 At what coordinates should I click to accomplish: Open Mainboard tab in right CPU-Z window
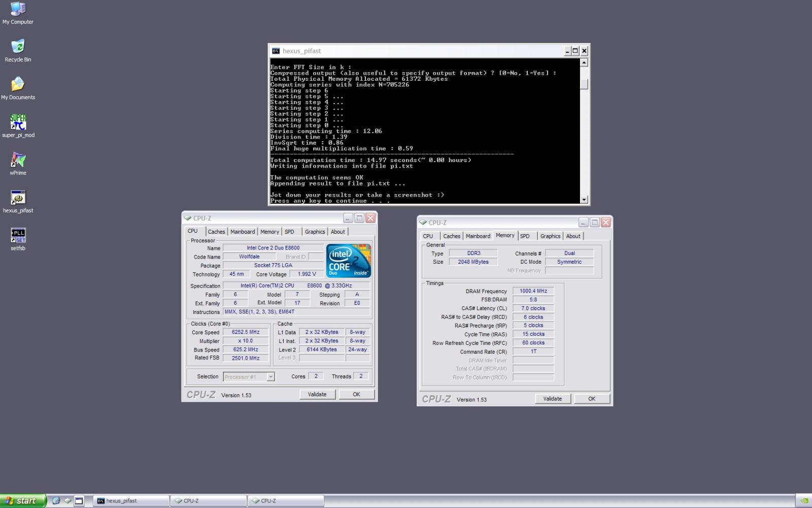coord(478,236)
